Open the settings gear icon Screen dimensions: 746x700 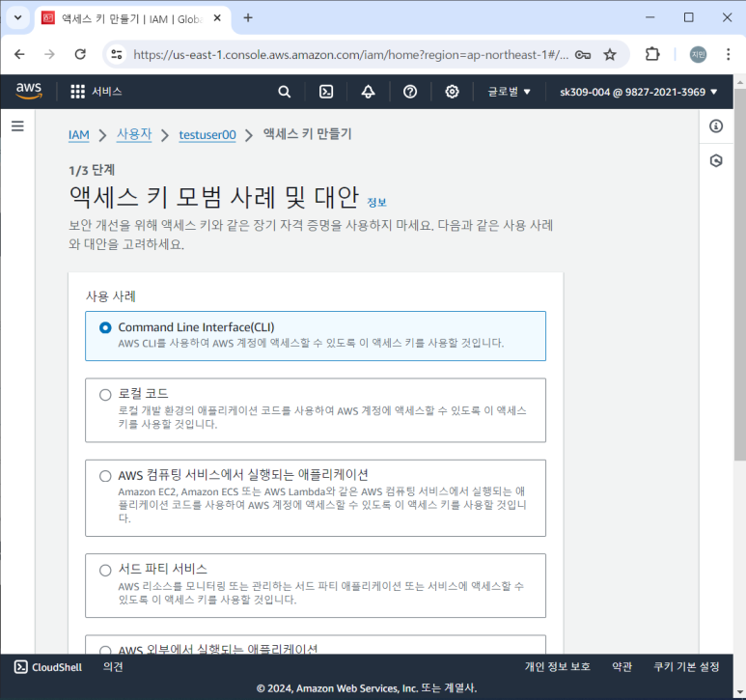tap(452, 92)
